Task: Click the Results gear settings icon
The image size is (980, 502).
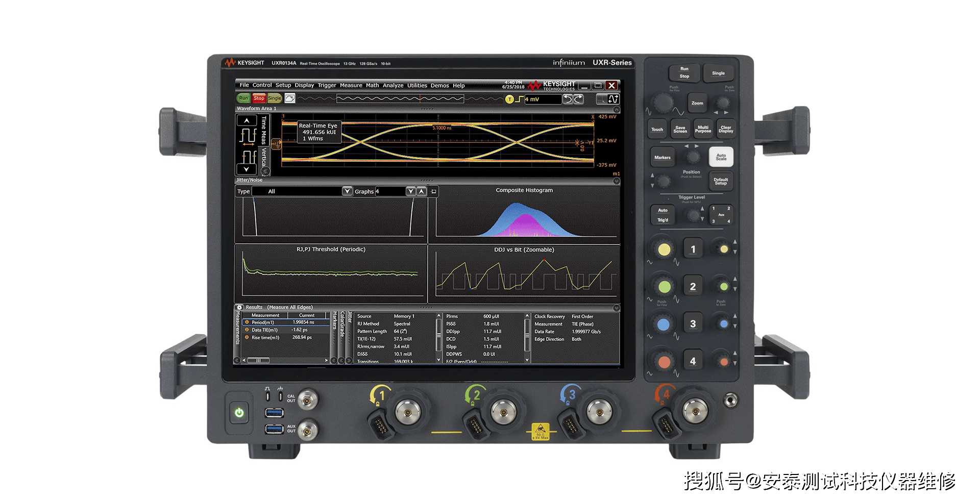Action: (239, 307)
